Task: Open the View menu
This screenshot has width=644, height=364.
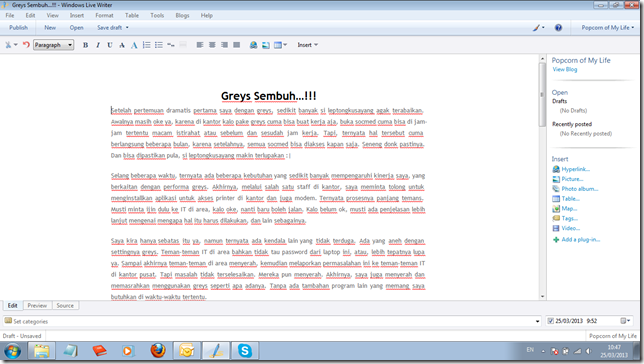Action: point(53,15)
